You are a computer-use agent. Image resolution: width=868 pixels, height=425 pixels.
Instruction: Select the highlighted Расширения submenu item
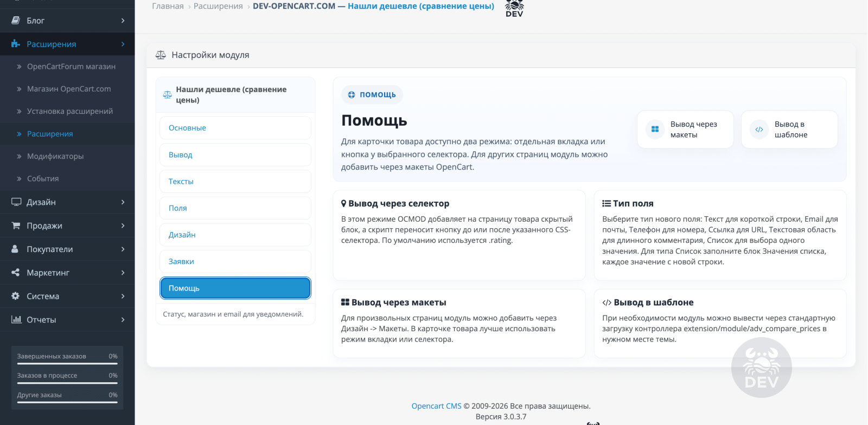pyautogui.click(x=67, y=134)
